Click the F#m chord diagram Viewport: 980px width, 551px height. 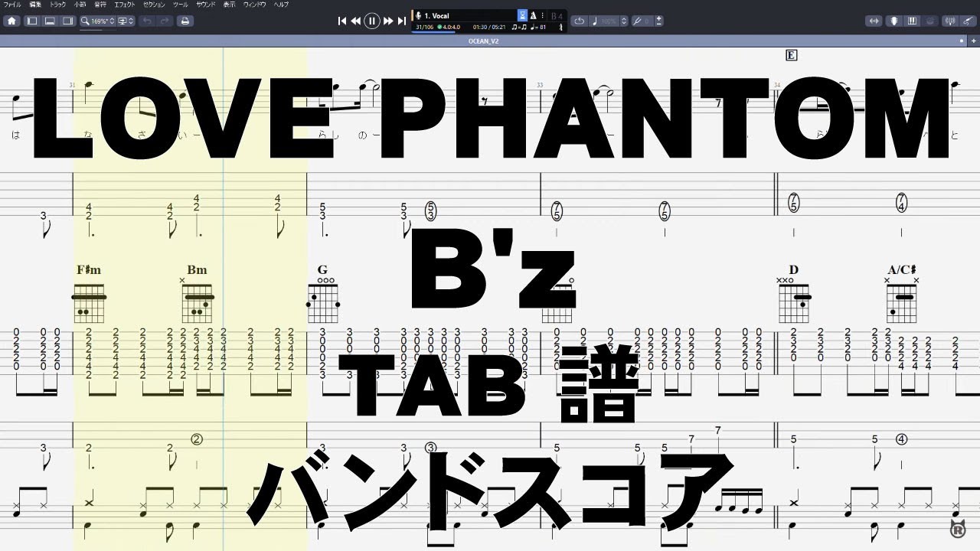[89, 302]
